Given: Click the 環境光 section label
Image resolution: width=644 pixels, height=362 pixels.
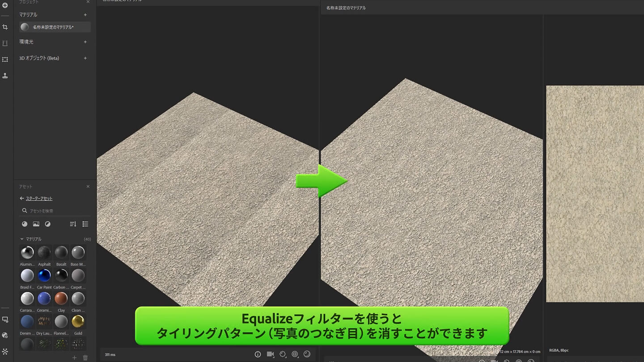Looking at the screenshot, I should 26,42.
